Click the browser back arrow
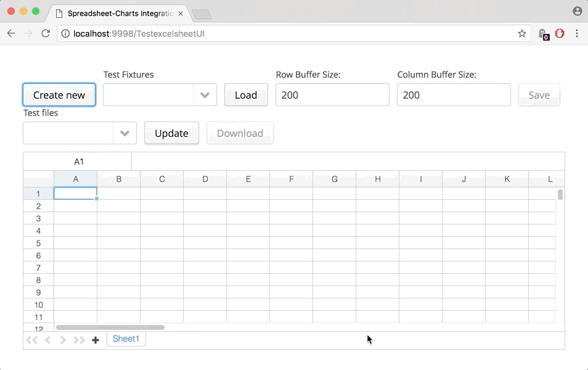This screenshot has width=588, height=370. [x=11, y=33]
